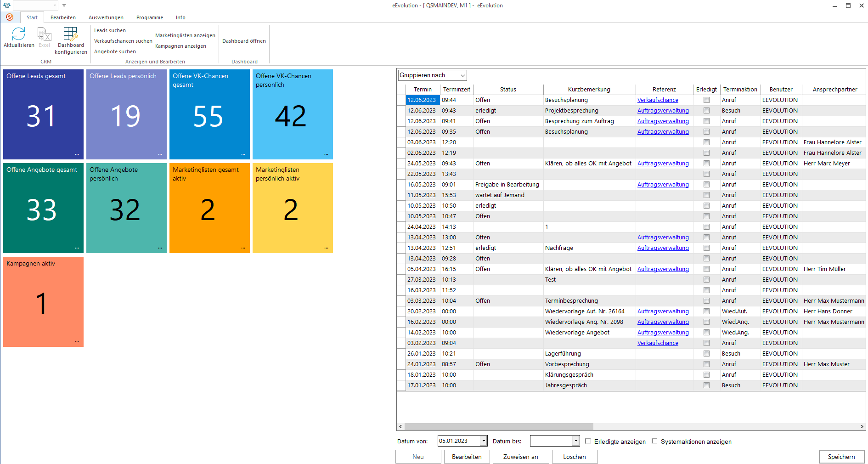This screenshot has height=464, width=868.
Task: Click the horizontal scrollbar of the table
Action: tap(499, 426)
